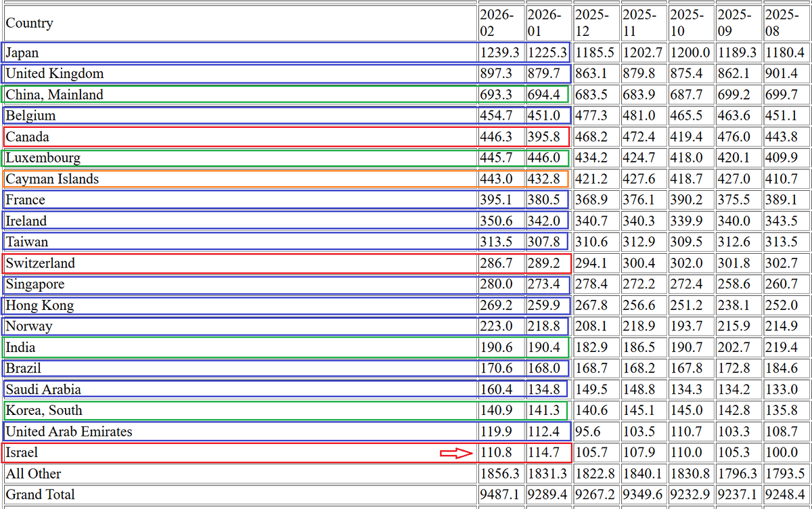The height and width of the screenshot is (509, 812).
Task: Click the 2025-10 column header
Action: click(691, 23)
